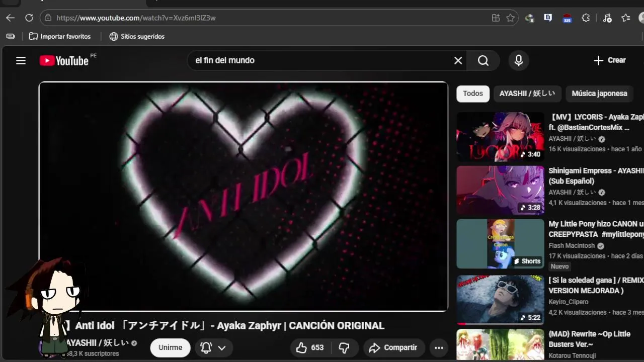View site information via the lock icon
This screenshot has width=644, height=362.
click(48, 18)
